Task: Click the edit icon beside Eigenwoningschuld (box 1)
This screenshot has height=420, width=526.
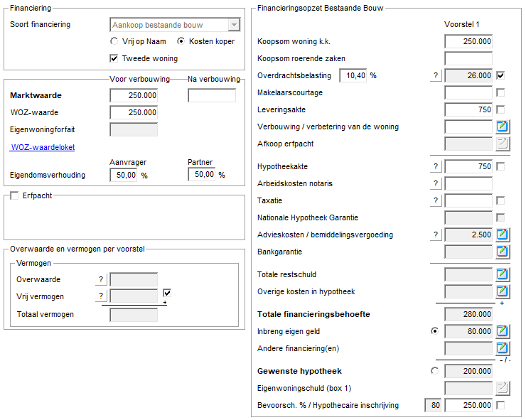Action: 503,388
